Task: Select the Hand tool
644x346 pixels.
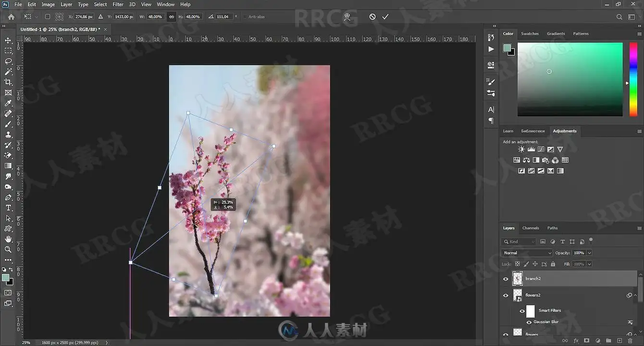Action: (x=8, y=239)
